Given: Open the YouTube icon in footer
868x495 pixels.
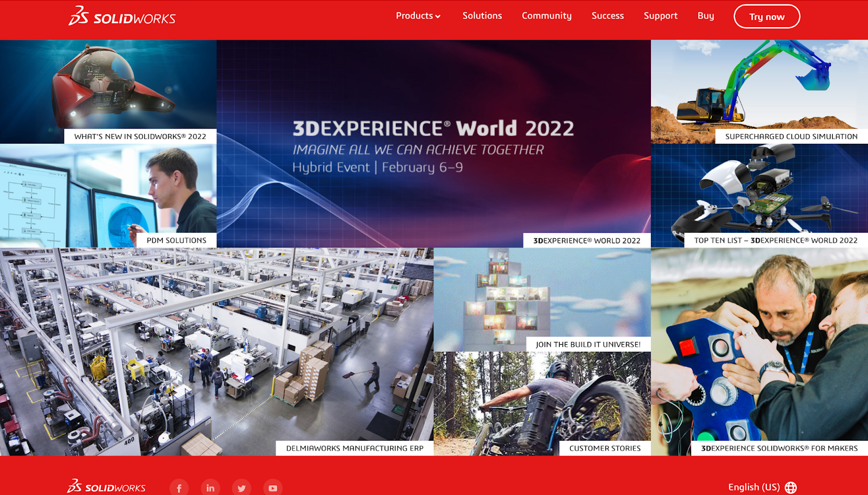Looking at the screenshot, I should [273, 488].
